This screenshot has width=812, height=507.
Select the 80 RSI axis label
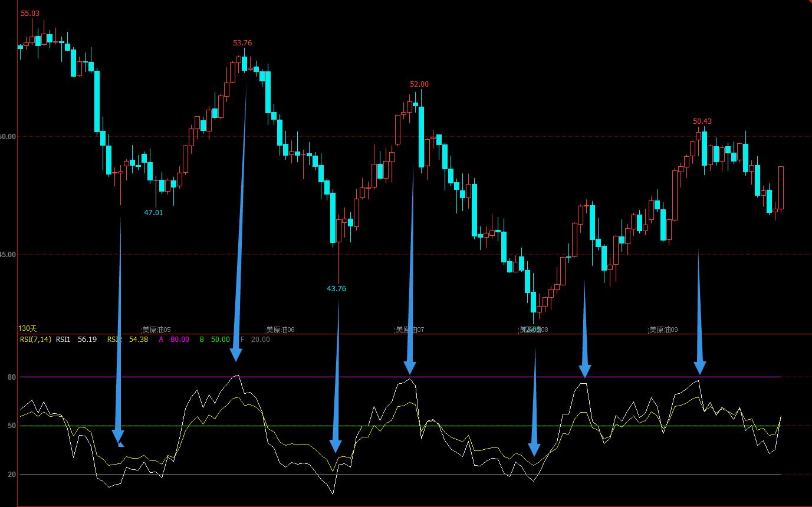coord(12,377)
